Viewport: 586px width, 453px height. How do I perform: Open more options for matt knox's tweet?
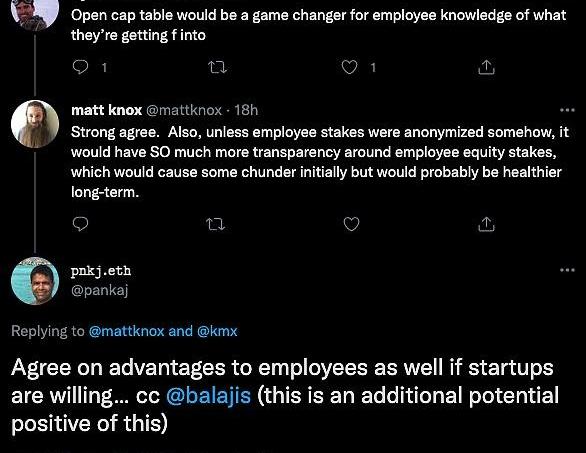tap(567, 110)
